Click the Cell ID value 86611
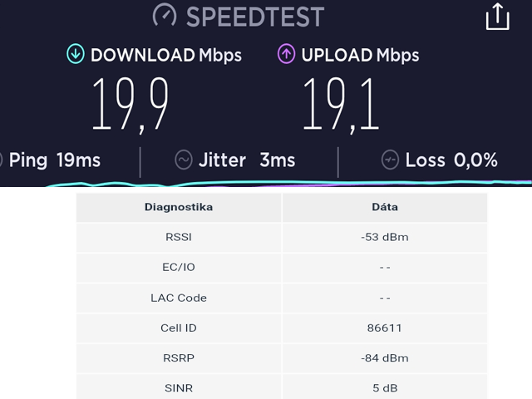The image size is (532, 399). 385,328
